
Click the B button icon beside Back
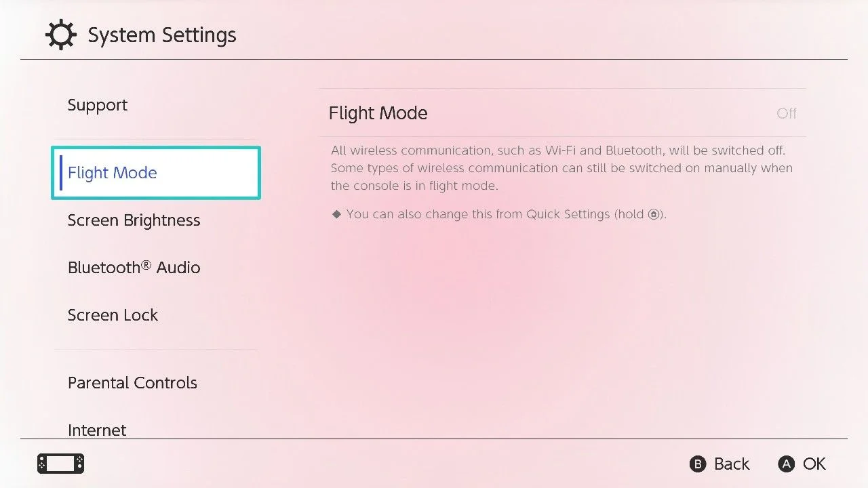698,464
